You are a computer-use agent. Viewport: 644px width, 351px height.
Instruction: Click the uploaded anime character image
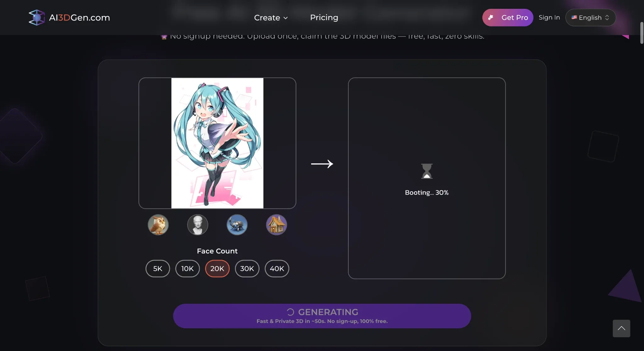pos(217,143)
